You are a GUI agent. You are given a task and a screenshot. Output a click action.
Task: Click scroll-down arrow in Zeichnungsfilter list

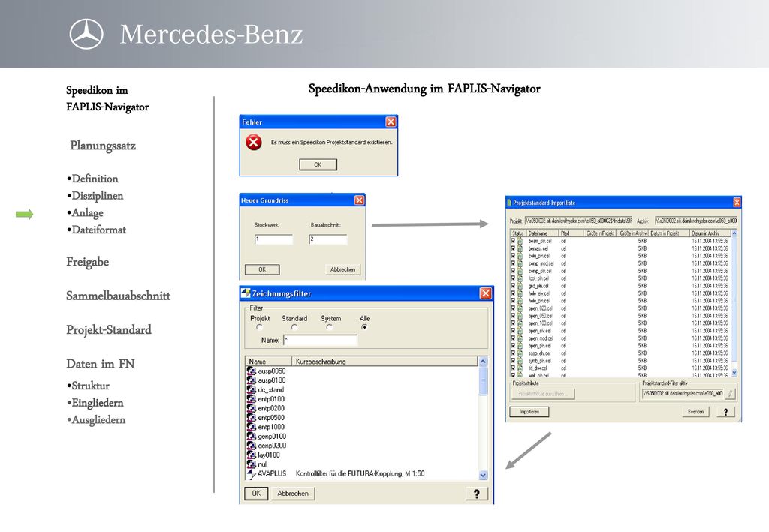483,475
